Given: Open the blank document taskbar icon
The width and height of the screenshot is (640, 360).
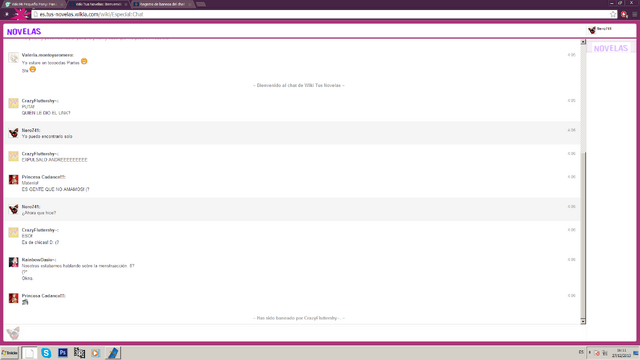Looking at the screenshot, I should [x=29, y=353].
